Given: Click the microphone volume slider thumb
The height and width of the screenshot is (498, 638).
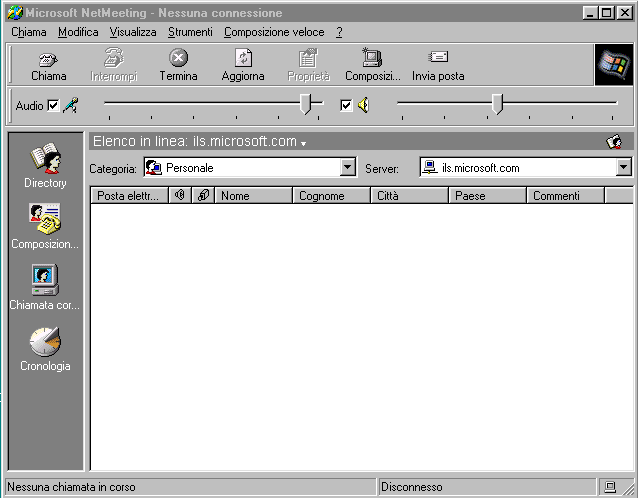Looking at the screenshot, I should tap(305, 104).
